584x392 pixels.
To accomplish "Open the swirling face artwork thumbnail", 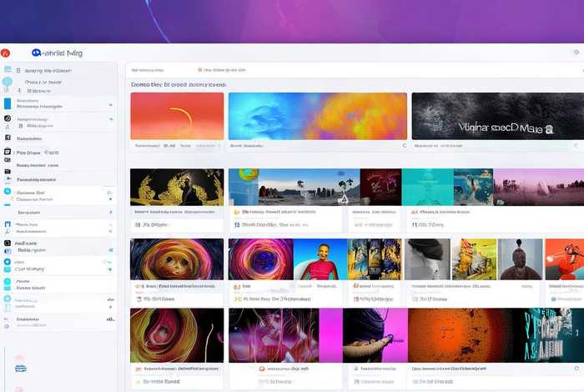I will click(177, 259).
